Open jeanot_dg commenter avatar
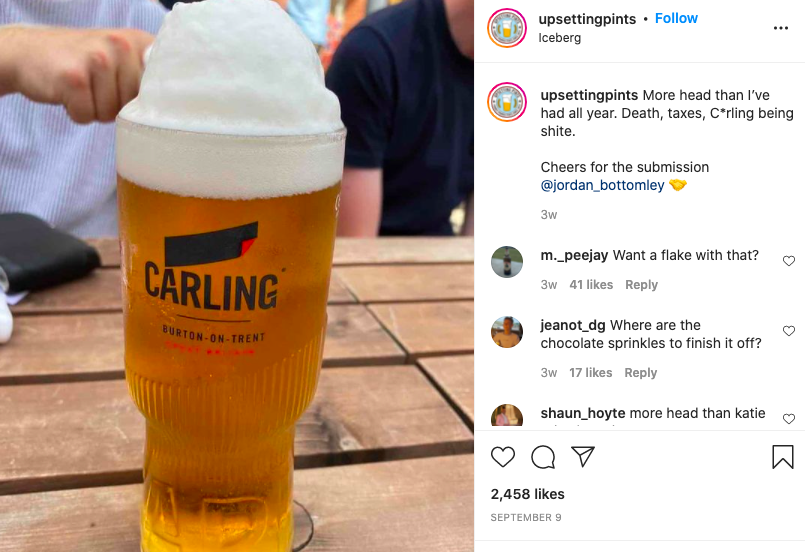 [507, 332]
